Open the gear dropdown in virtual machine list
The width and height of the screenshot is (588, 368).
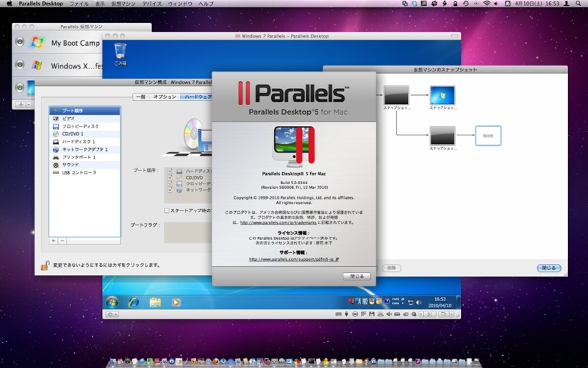click(29, 105)
